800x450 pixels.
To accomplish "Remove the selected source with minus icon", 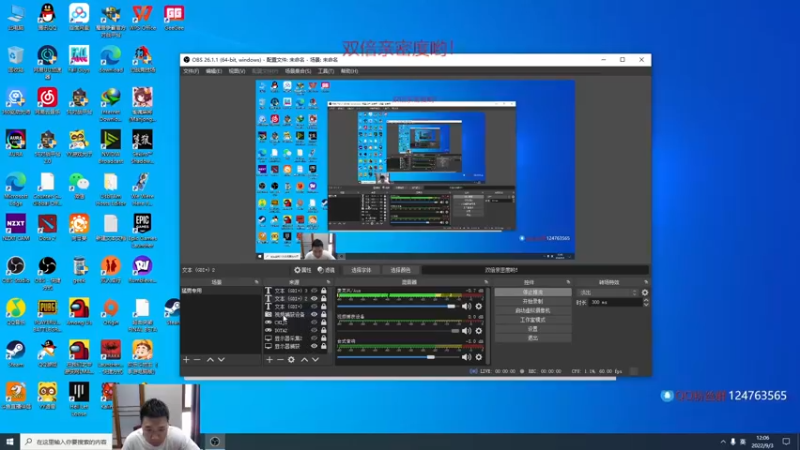I will pos(280,360).
